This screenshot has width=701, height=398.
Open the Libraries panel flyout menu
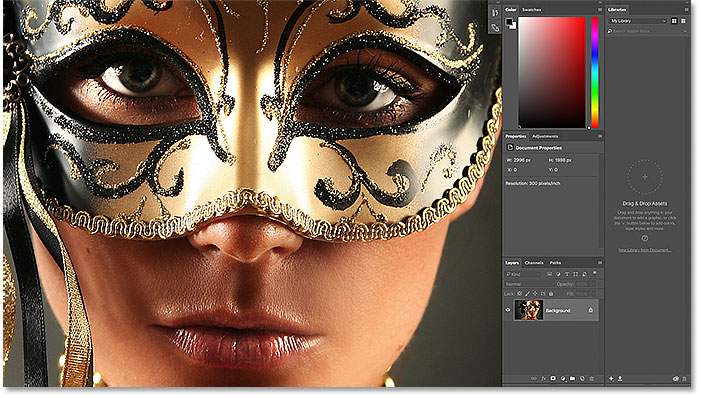pos(687,9)
